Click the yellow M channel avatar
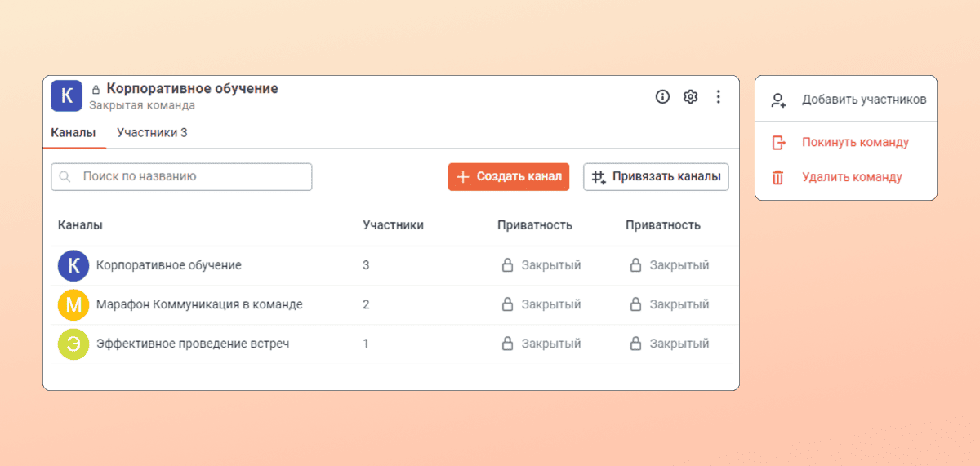The height and width of the screenshot is (466, 980). 73,304
